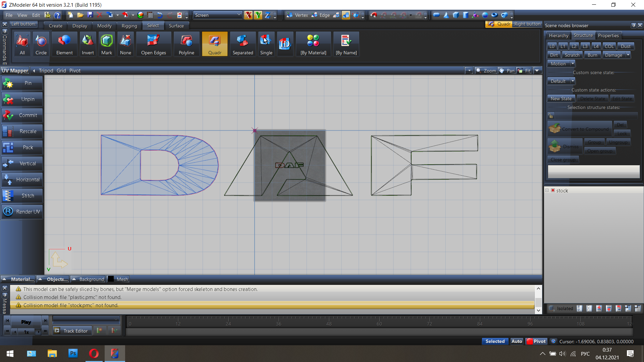The height and width of the screenshot is (362, 644).
Task: Open the File menu
Action: point(9,15)
